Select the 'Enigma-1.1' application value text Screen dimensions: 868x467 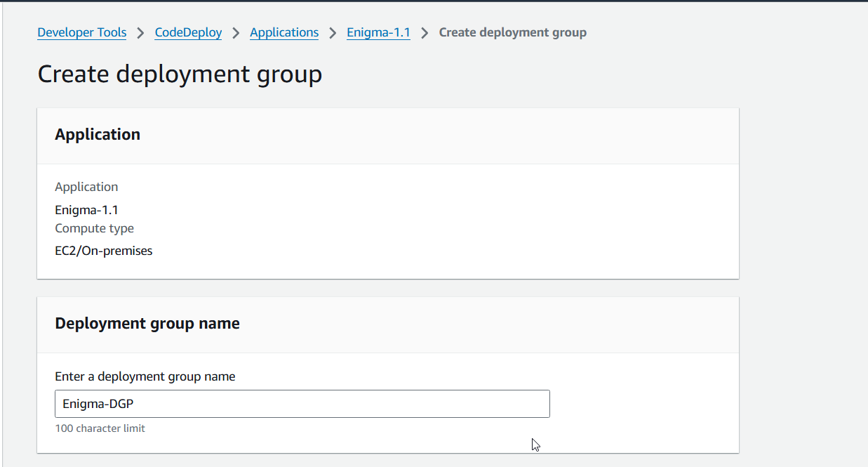86,209
